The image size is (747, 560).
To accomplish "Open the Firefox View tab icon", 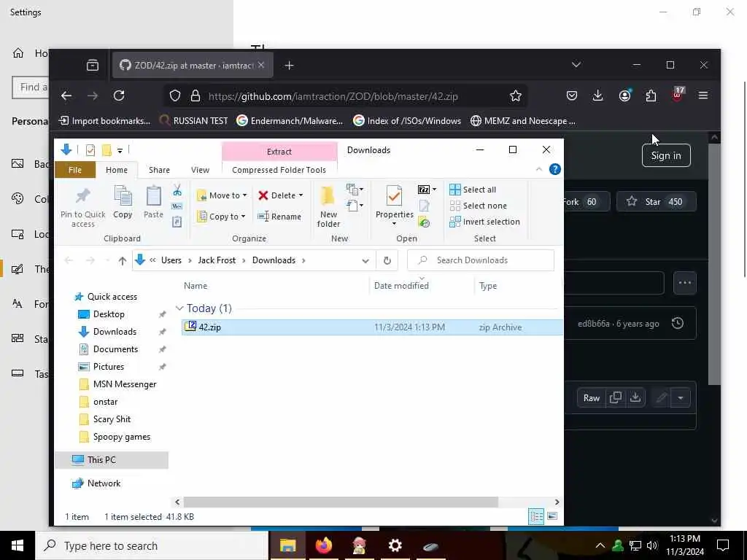I will (93, 65).
